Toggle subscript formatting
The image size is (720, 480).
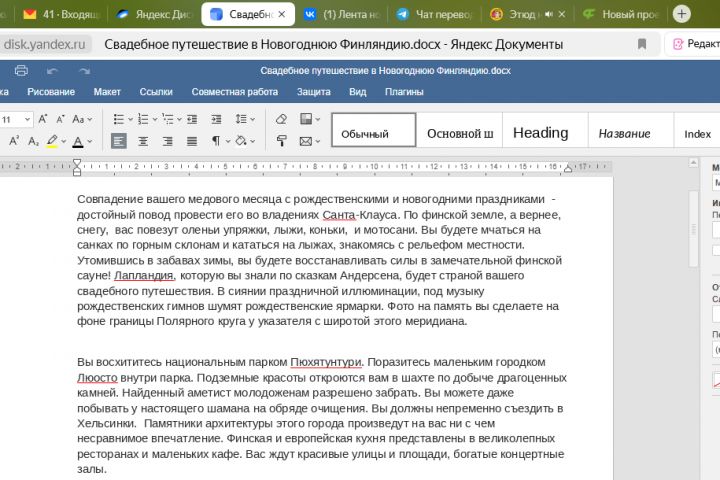tap(31, 141)
